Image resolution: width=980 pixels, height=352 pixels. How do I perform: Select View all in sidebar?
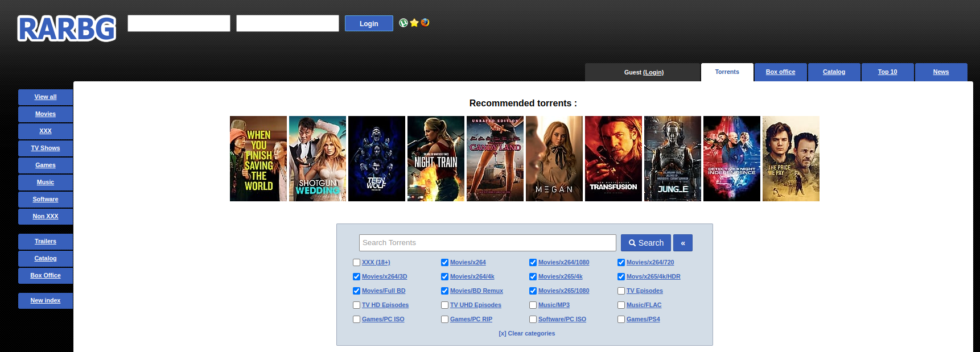tap(46, 97)
